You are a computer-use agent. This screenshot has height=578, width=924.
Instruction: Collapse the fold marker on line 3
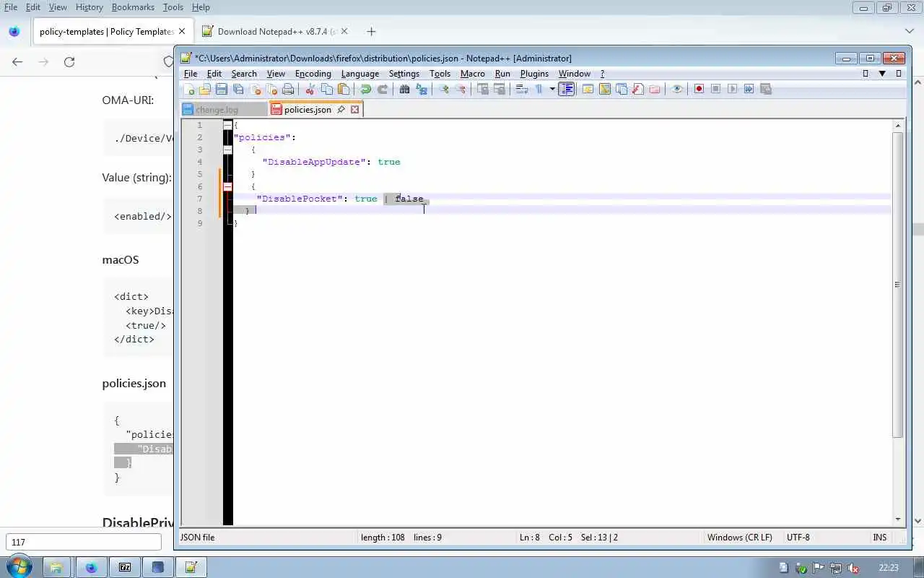point(227,150)
